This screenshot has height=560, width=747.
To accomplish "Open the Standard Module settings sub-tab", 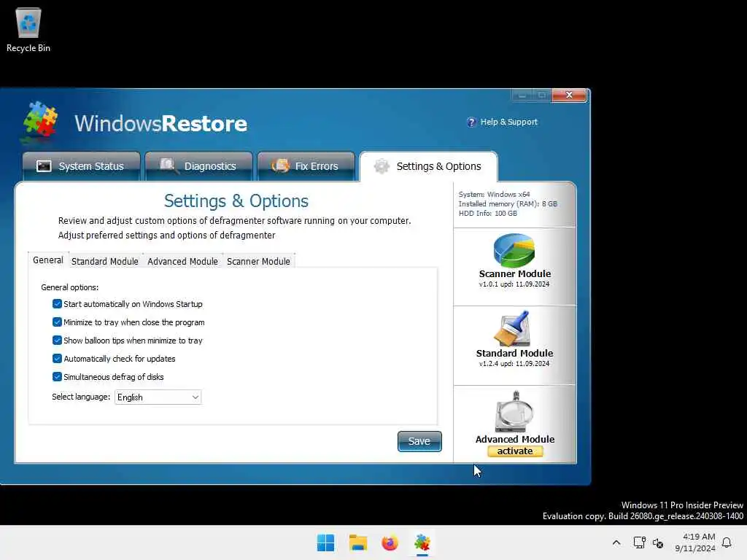I will [105, 261].
